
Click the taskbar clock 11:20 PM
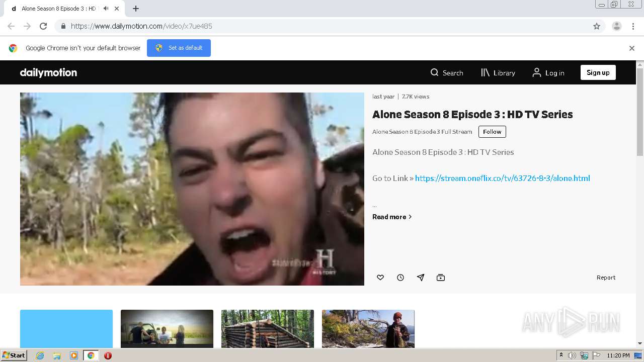[618, 355]
